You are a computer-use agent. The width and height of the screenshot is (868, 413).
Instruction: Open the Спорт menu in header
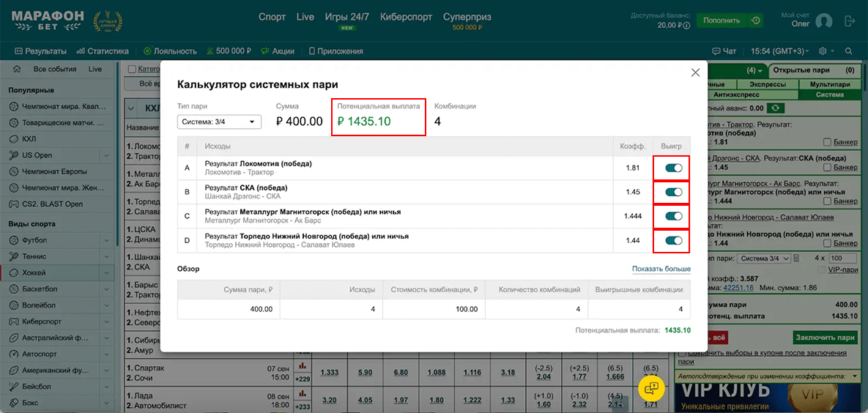[x=272, y=17]
